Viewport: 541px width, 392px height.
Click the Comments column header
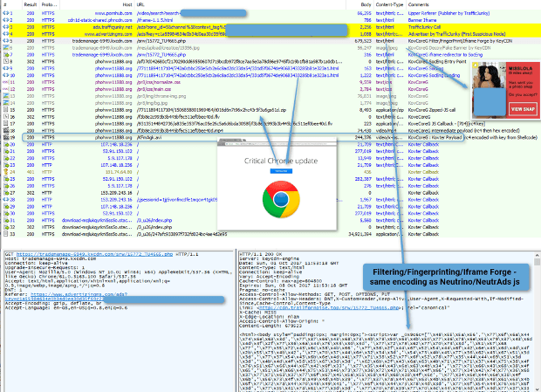(418, 4)
